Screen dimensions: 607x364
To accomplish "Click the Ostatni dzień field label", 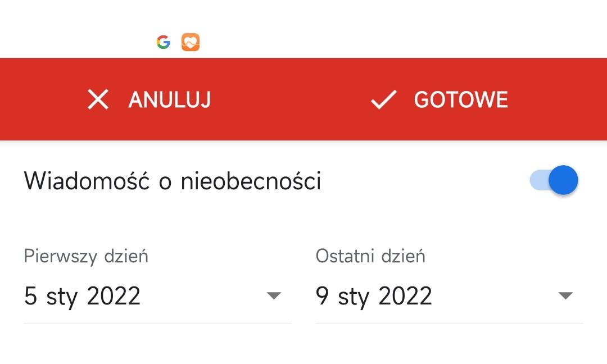I will click(370, 256).
